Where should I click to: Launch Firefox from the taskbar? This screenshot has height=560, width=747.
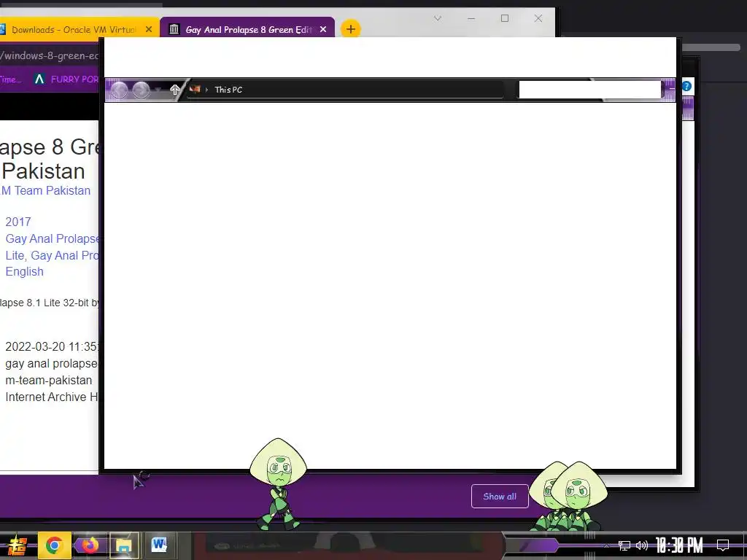[x=90, y=545]
